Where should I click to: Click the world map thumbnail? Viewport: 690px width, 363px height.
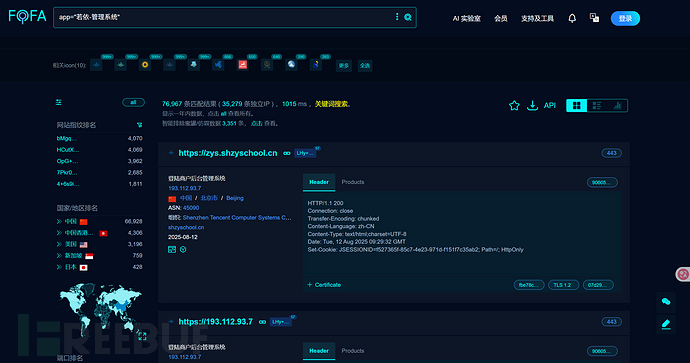(101, 310)
